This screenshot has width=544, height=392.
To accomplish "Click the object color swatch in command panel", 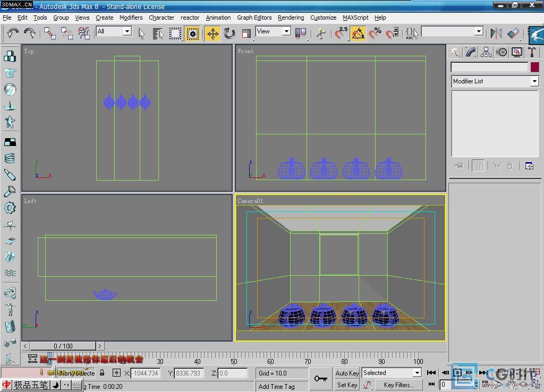I will [534, 67].
